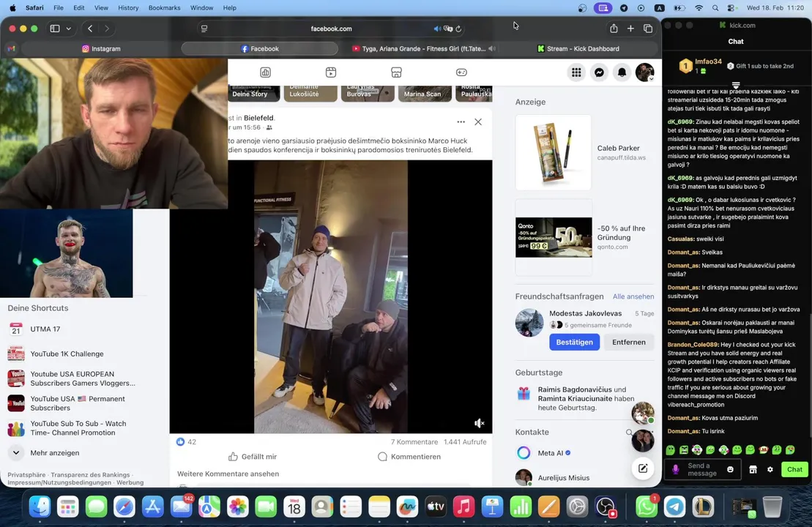Viewport: 812px width, 527px height.
Task: Open new Safari tab
Action: (x=630, y=29)
